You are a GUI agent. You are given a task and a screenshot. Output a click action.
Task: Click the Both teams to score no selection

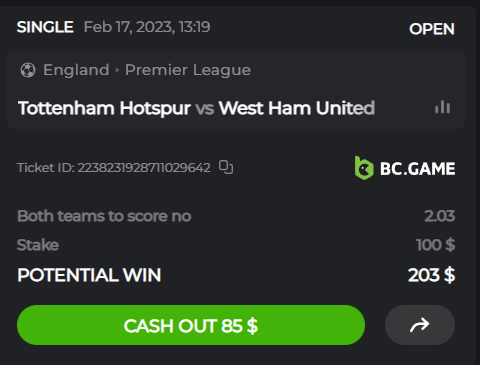pos(104,216)
